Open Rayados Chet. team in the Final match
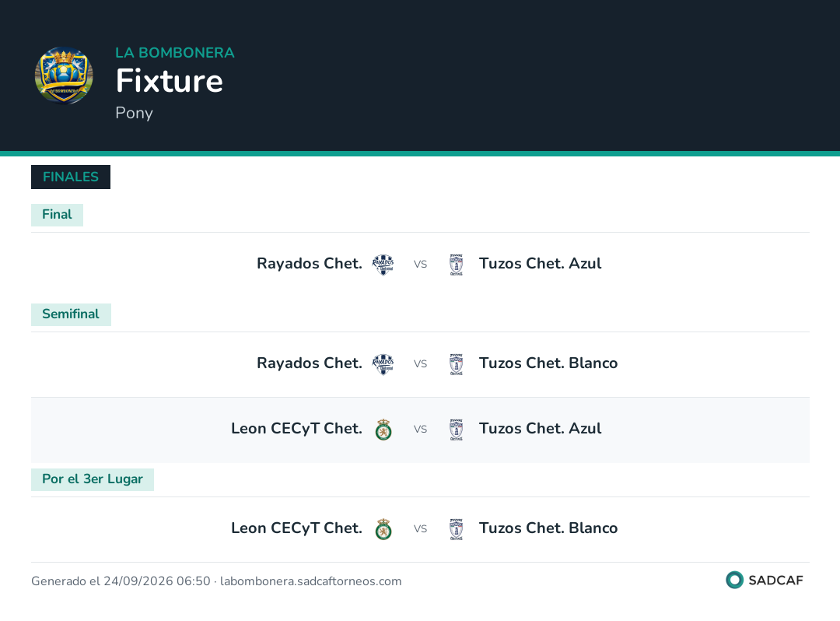Image resolution: width=840 pixels, height=621 pixels. coord(310,264)
